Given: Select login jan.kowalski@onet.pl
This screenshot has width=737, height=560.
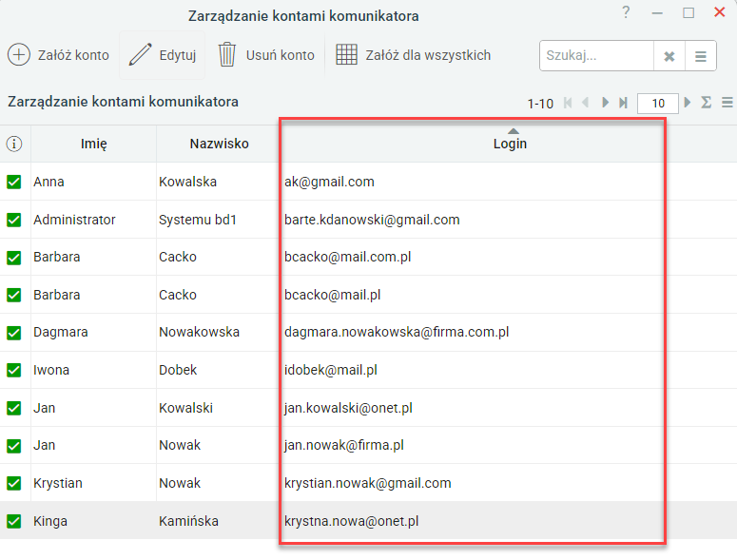Looking at the screenshot, I should point(348,408).
